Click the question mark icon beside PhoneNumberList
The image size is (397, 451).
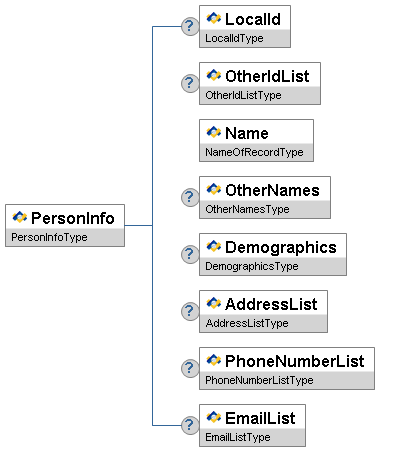coord(190,368)
